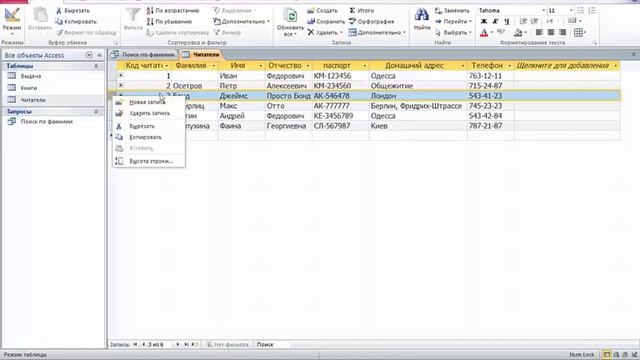Screen dimensions: 640x360
Task: Align text center in ribbon
Action: pos(551,32)
